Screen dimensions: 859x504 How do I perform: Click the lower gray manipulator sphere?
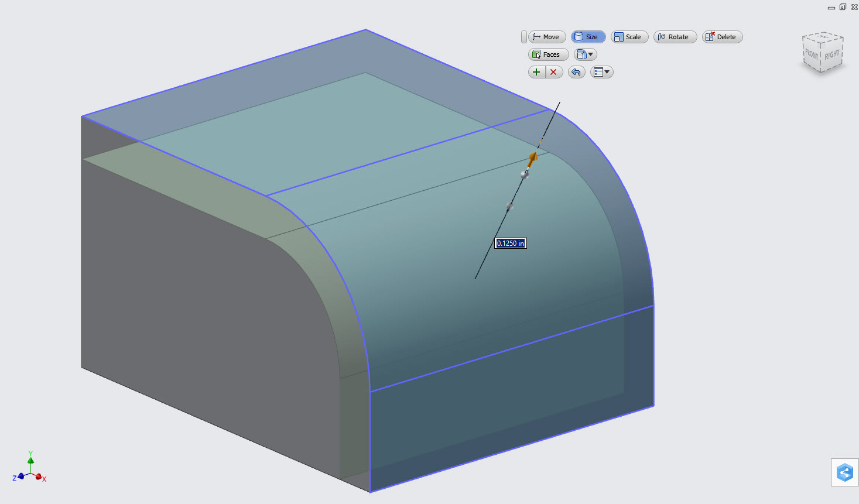(509, 206)
